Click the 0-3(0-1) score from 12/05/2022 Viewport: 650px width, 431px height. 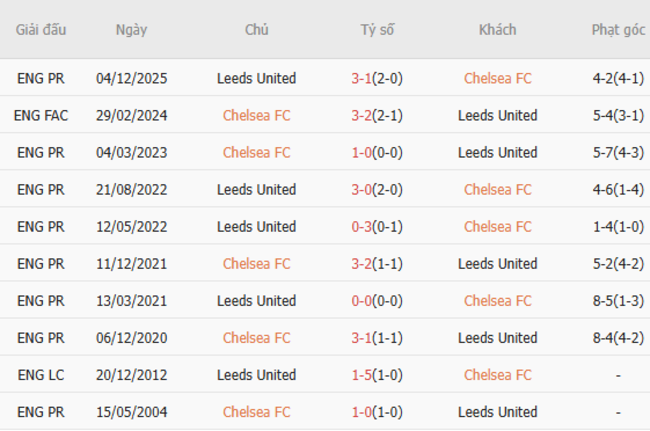(x=377, y=227)
